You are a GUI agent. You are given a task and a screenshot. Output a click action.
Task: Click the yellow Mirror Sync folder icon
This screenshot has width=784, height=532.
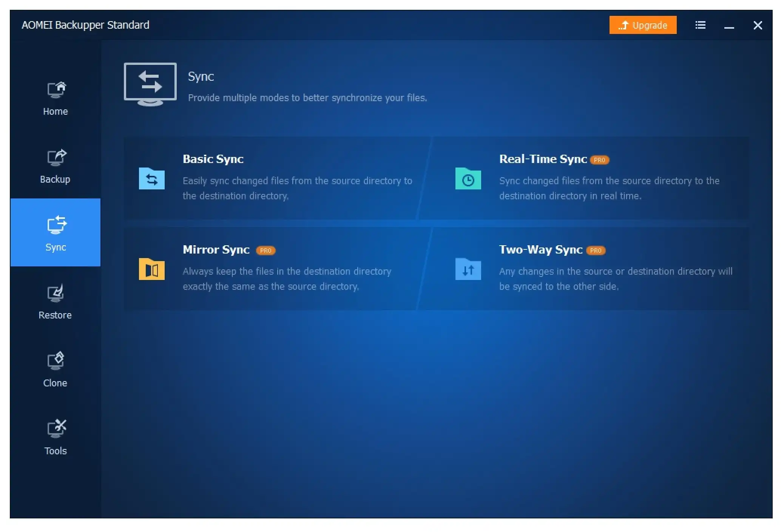(152, 269)
